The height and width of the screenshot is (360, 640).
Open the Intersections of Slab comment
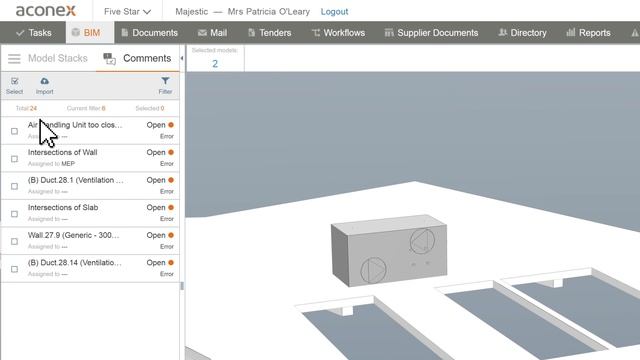tap(63, 207)
